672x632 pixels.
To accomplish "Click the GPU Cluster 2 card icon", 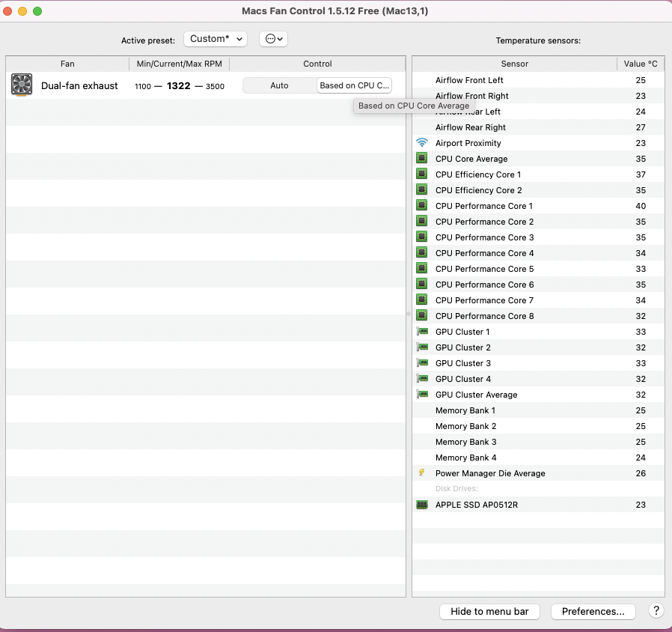I will tap(422, 347).
